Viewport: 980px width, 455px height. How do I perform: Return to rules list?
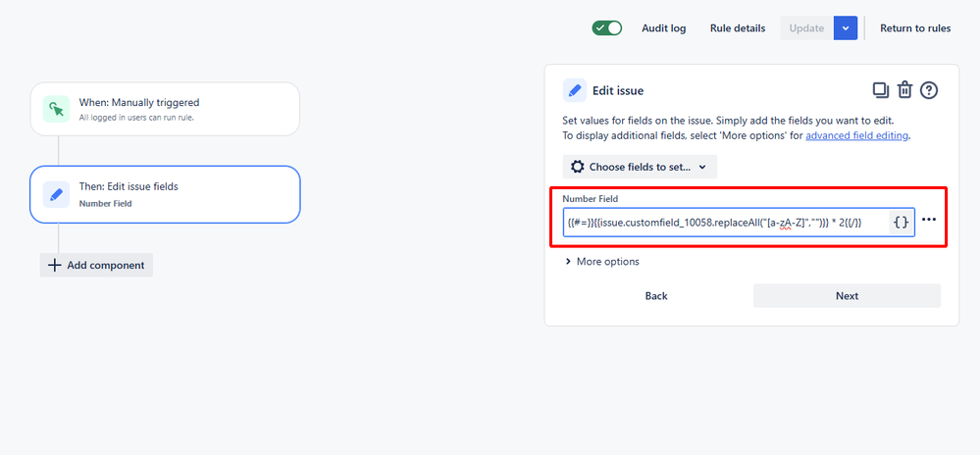pyautogui.click(x=915, y=28)
